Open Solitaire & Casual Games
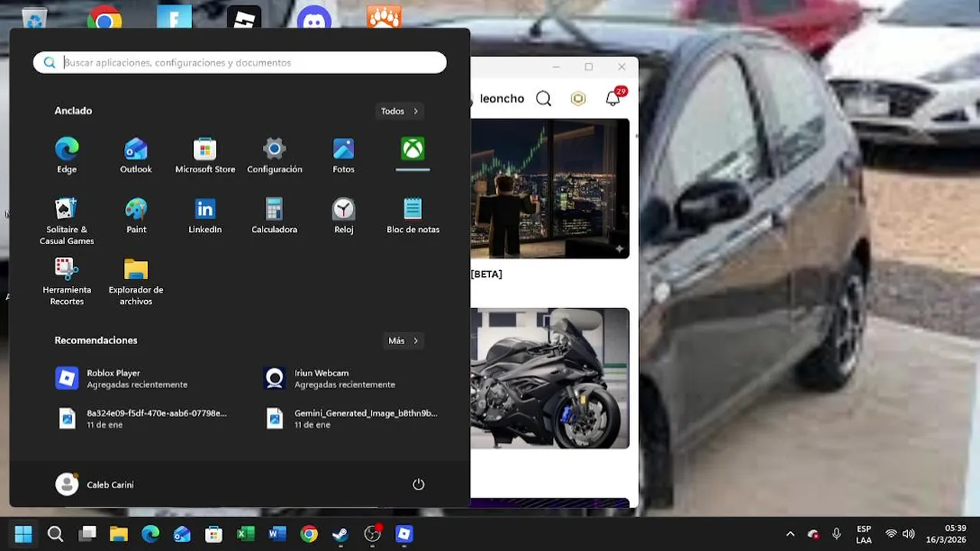This screenshot has height=551, width=980. coord(67,222)
